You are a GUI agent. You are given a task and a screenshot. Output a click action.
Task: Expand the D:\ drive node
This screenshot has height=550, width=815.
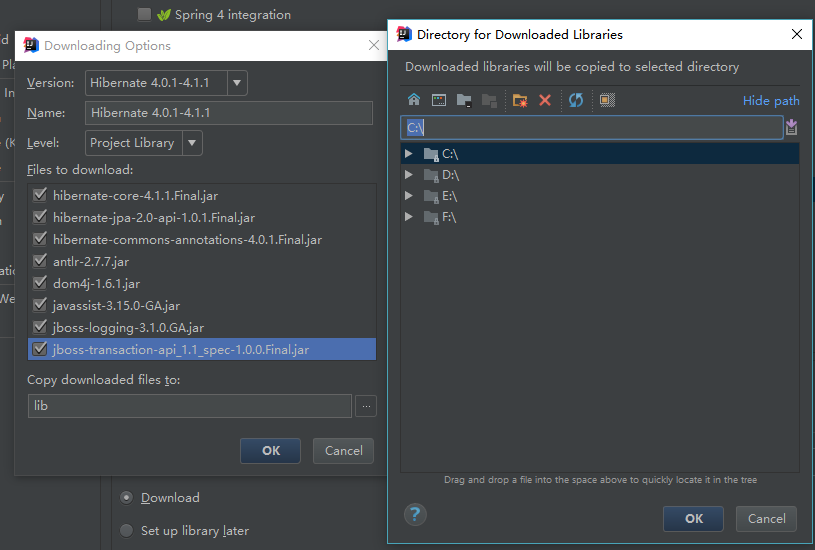(x=408, y=175)
